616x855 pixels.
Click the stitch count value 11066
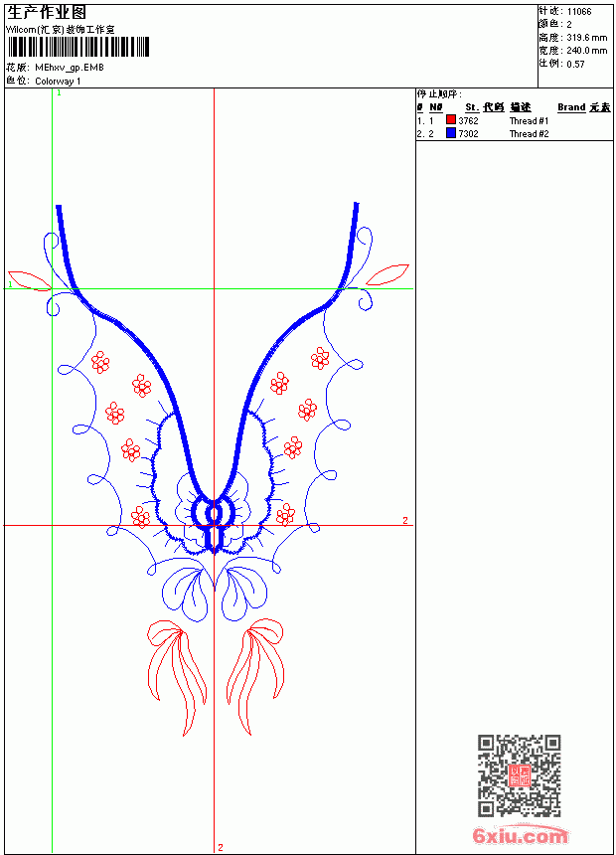pyautogui.click(x=579, y=12)
